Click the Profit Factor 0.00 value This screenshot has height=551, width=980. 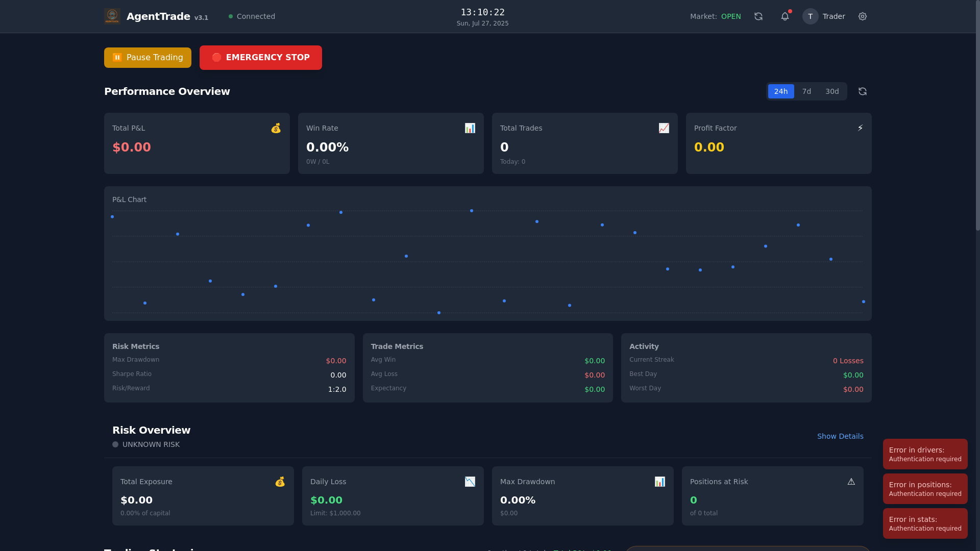(x=709, y=147)
